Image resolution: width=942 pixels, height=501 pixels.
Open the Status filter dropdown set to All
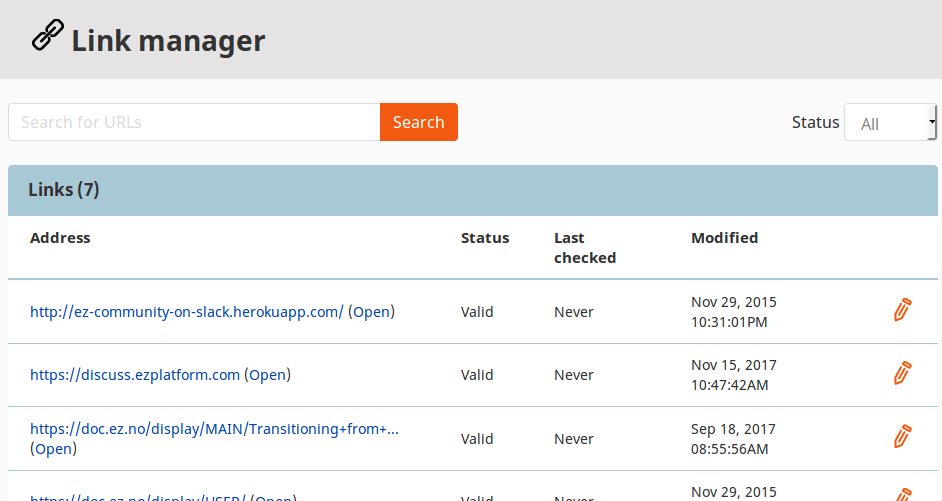(890, 123)
